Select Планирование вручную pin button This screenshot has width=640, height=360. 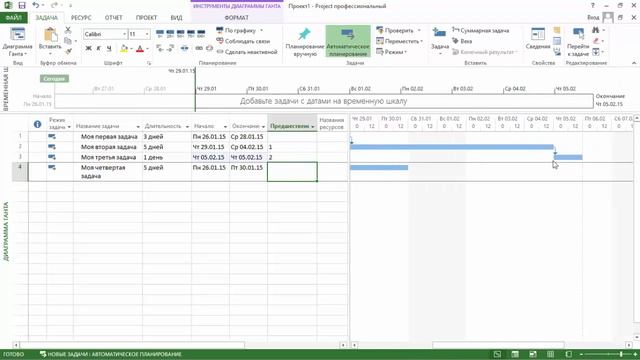tap(304, 42)
